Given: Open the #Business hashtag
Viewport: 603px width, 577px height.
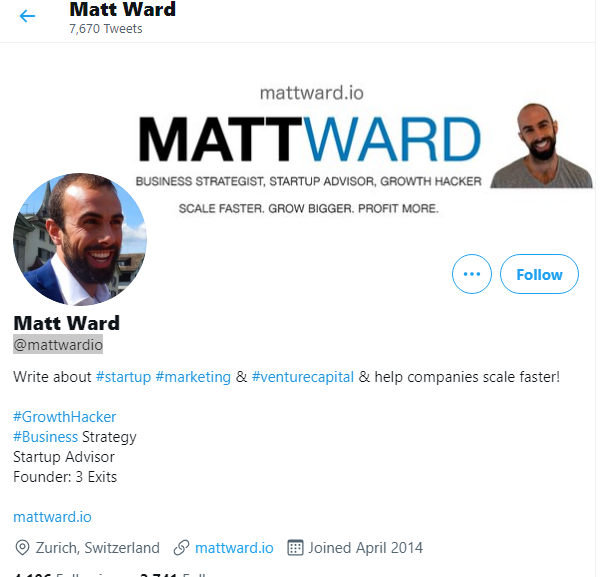Looking at the screenshot, I should (x=45, y=437).
